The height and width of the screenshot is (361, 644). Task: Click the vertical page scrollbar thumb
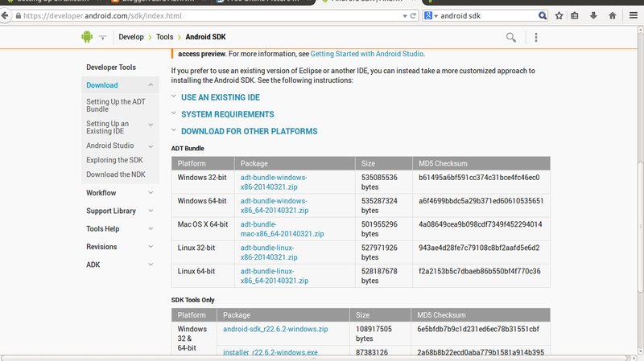[x=640, y=227]
